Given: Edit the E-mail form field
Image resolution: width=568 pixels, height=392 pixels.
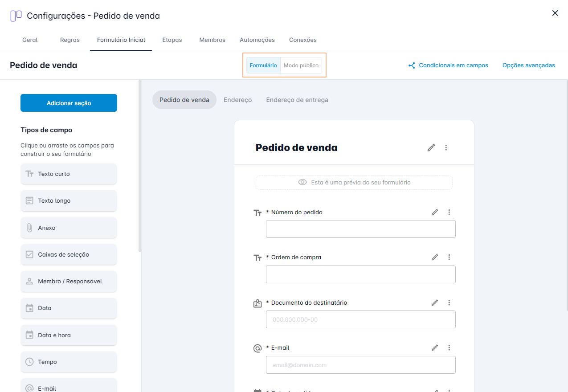Looking at the screenshot, I should 435,347.
